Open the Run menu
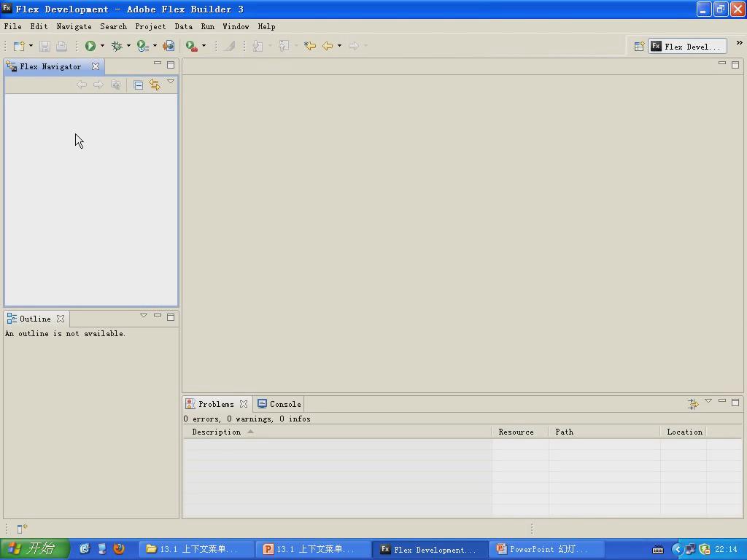Image resolution: width=747 pixels, height=560 pixels. point(208,27)
